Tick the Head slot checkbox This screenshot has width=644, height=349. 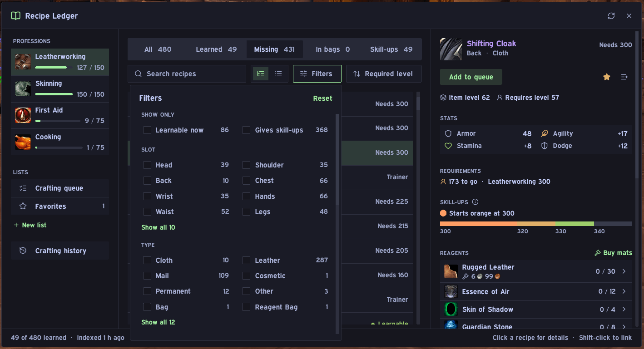[x=147, y=165]
